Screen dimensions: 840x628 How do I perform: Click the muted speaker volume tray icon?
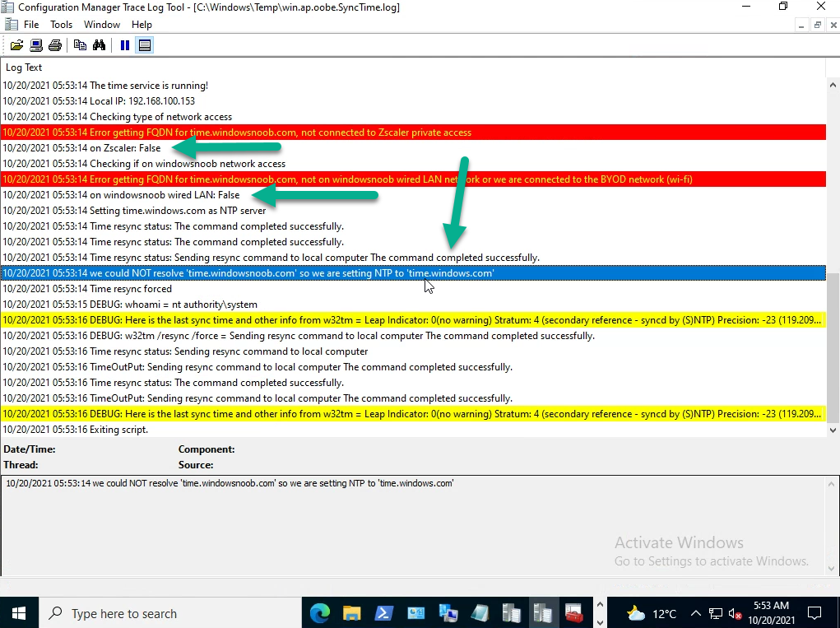point(736,614)
